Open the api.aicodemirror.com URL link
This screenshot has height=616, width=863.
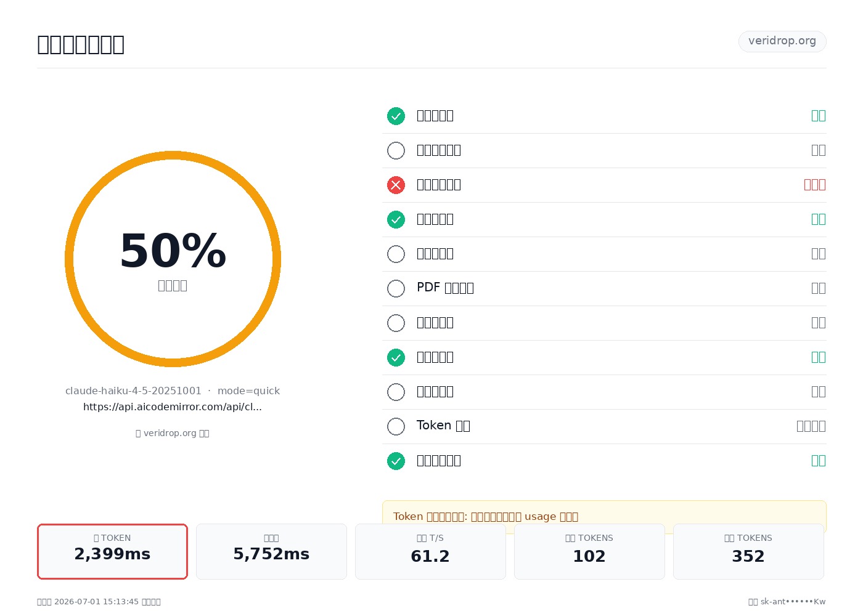[x=173, y=407]
